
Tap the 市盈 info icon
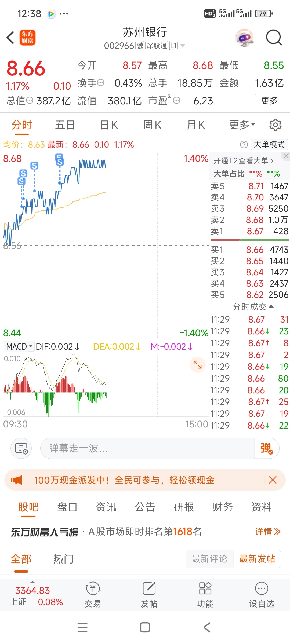(176, 101)
